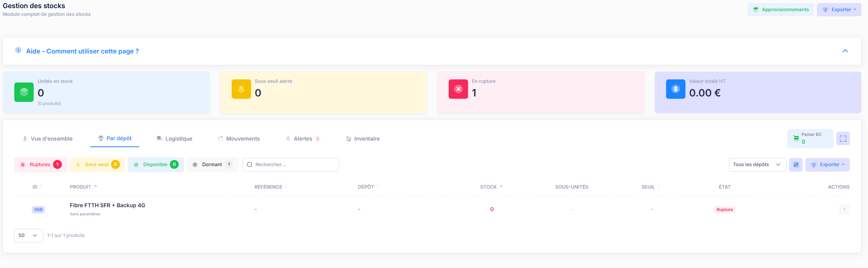Sort by Référence column arrow

pyautogui.click(x=286, y=187)
